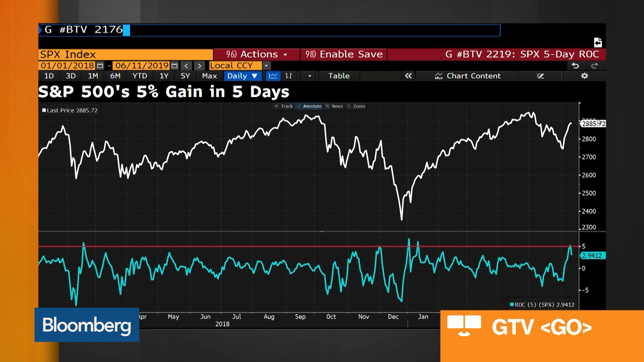This screenshot has width=644, height=362.
Task: Switch to the 1M range
Action: [93, 76]
